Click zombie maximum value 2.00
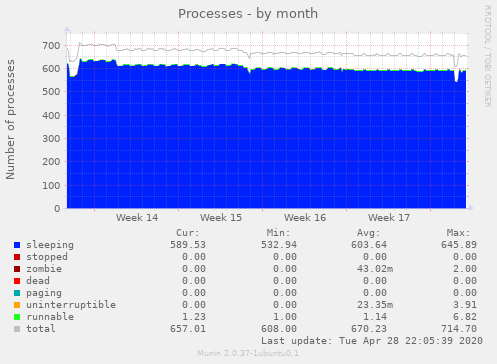This screenshot has width=497, height=364. point(465,269)
